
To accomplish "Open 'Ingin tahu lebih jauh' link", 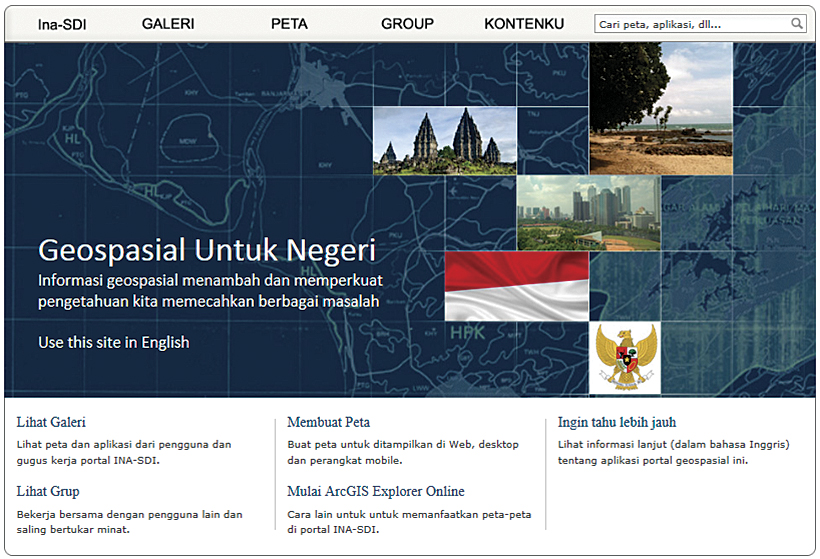I will [x=617, y=422].
